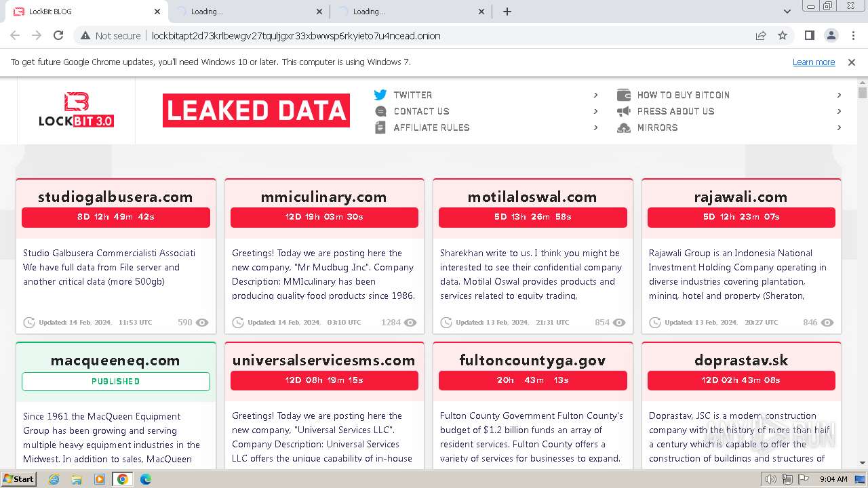This screenshot has width=868, height=488.
Task: Open the CONTACT US link
Action: [421, 111]
